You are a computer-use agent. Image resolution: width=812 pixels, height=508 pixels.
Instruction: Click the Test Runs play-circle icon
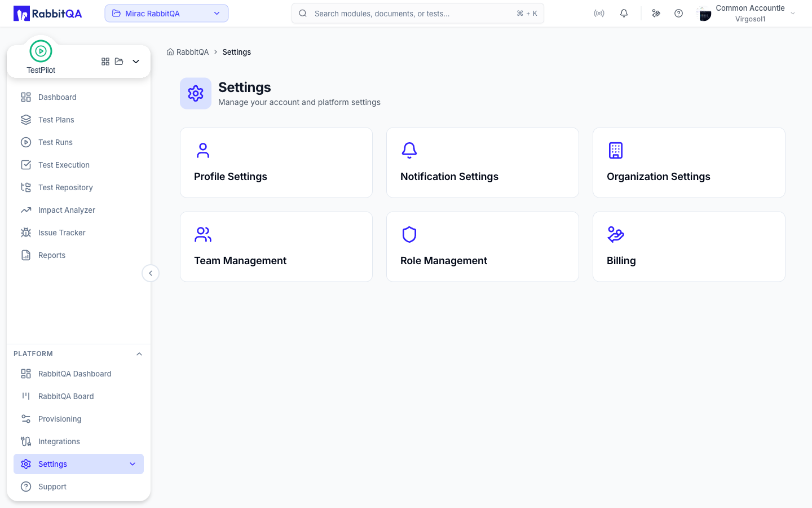point(26,142)
